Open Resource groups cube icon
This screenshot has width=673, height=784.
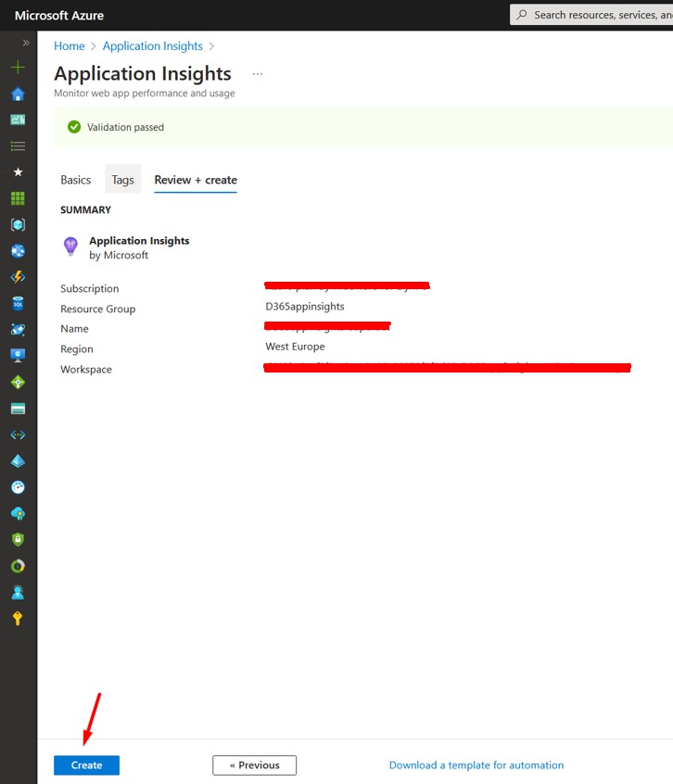tap(18, 224)
